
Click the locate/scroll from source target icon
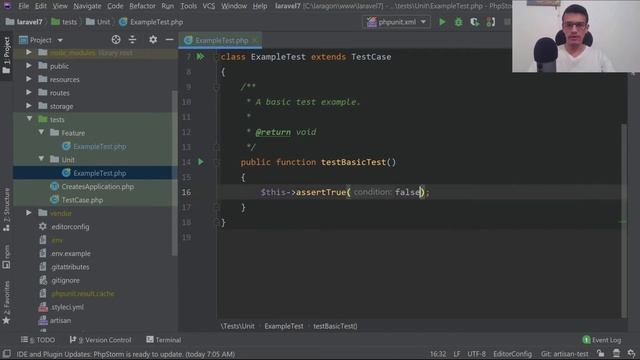[x=116, y=40]
